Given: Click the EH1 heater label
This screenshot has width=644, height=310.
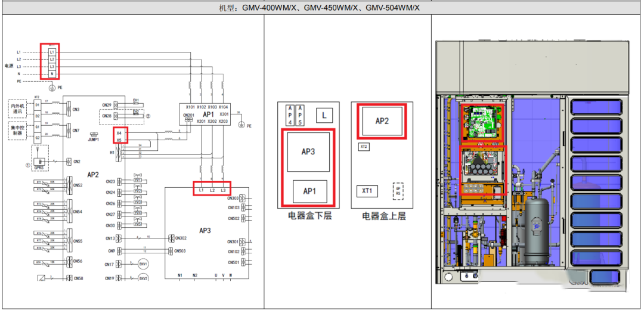Looking at the screenshot, I should pos(137,100).
